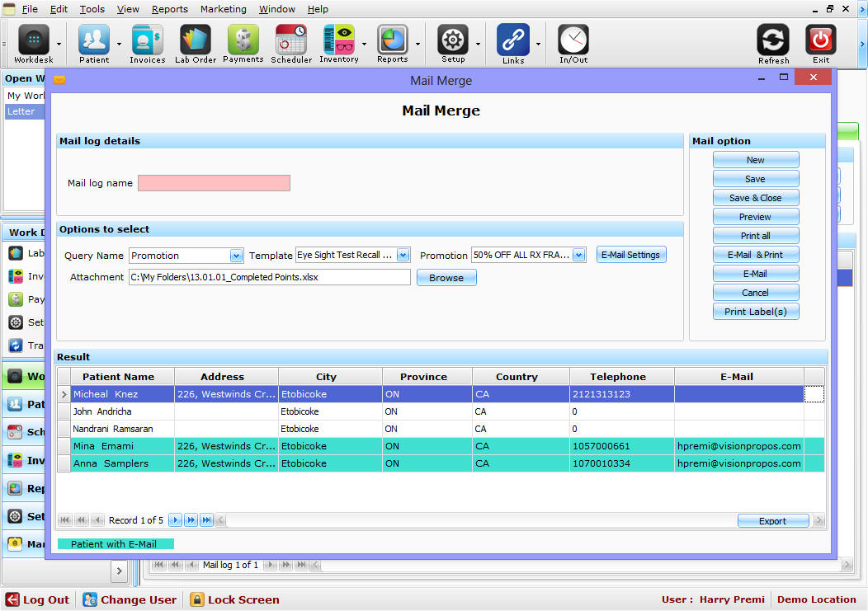The height and width of the screenshot is (611, 868).
Task: Go to next record in Result navigator
Action: (175, 520)
